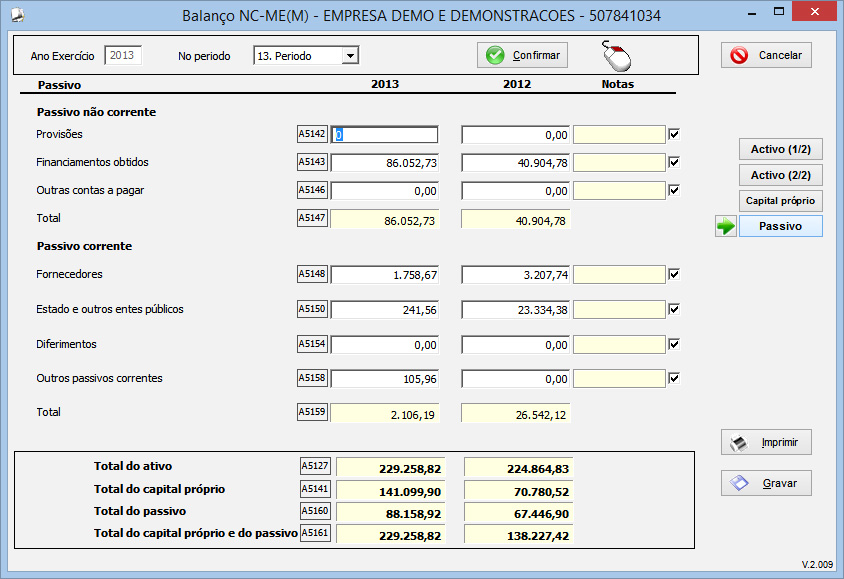Viewport: 844px width, 579px height.
Task: Click the A5142 code box for Provisões
Action: point(312,134)
